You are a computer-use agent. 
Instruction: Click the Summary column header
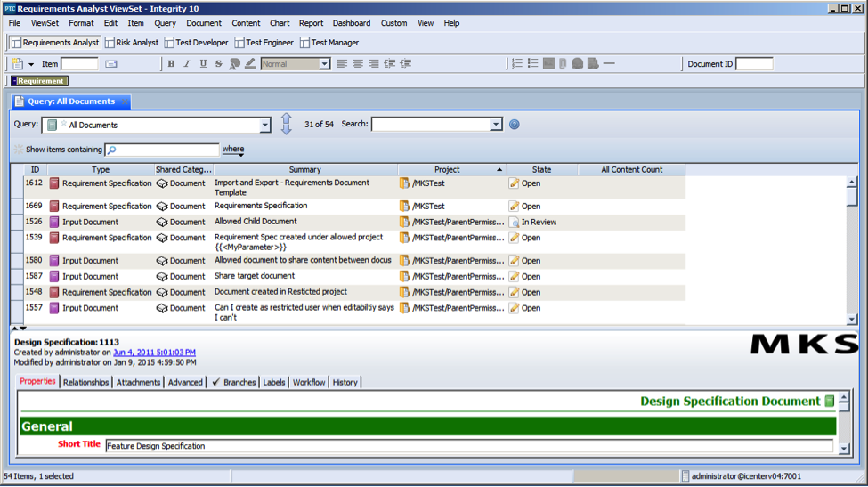coord(305,170)
